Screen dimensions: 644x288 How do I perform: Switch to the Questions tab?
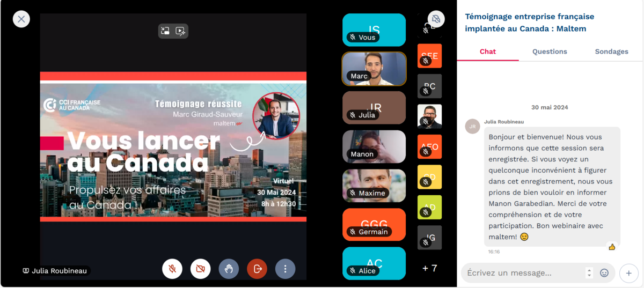[550, 51]
